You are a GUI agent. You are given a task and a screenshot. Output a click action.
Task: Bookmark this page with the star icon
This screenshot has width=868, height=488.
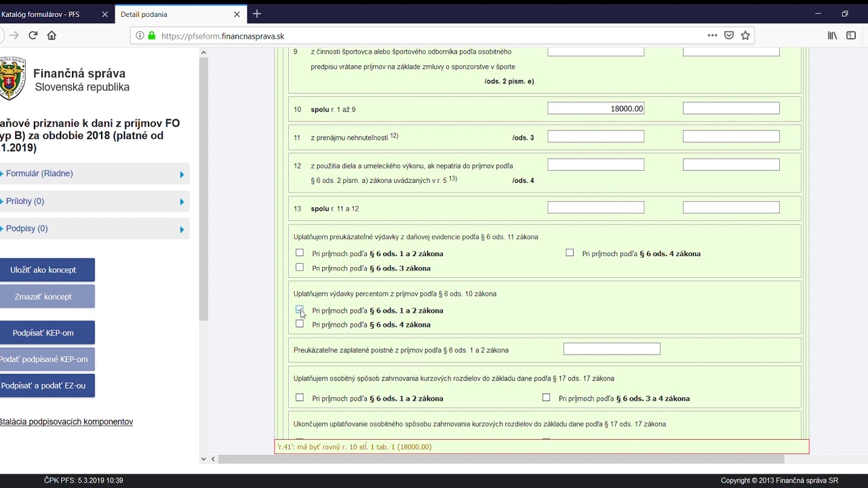click(745, 35)
